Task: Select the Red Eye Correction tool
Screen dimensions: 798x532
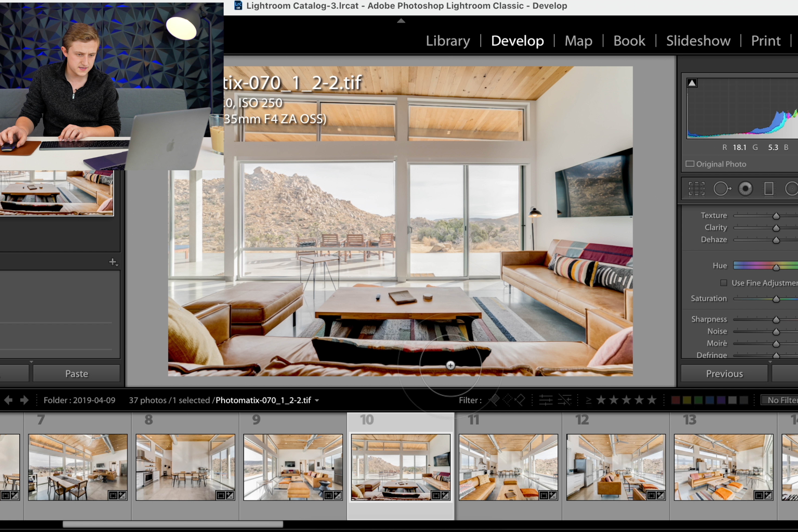Action: tap(745, 189)
